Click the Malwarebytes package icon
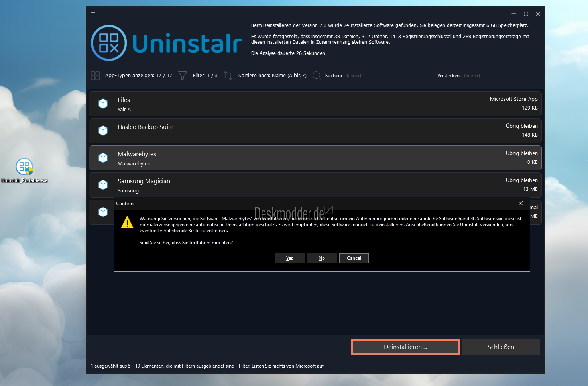This screenshot has width=588, height=386. 103,158
